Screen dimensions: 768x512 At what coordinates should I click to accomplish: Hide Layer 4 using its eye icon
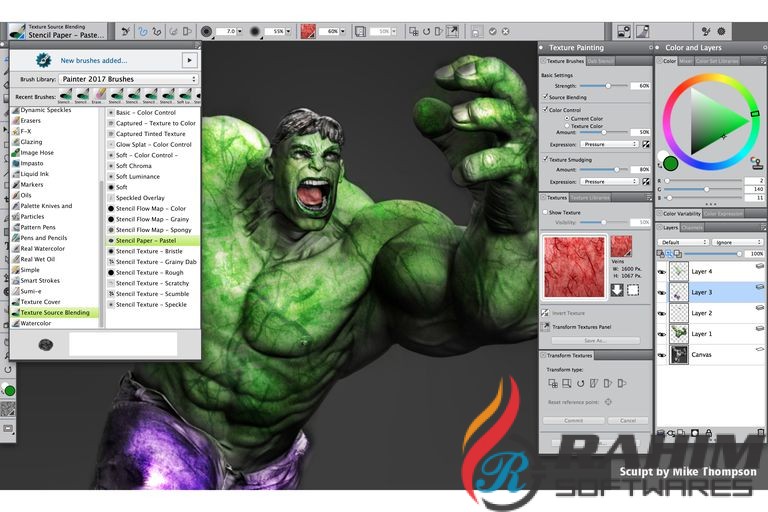tap(662, 270)
